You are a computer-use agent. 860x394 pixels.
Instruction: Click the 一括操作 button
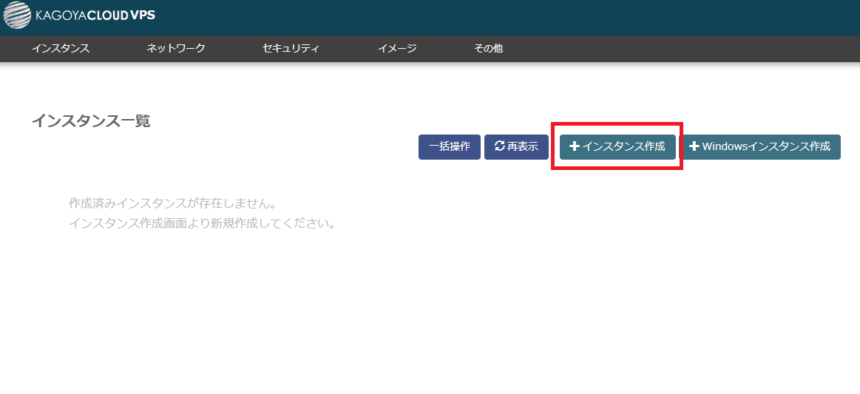449,147
